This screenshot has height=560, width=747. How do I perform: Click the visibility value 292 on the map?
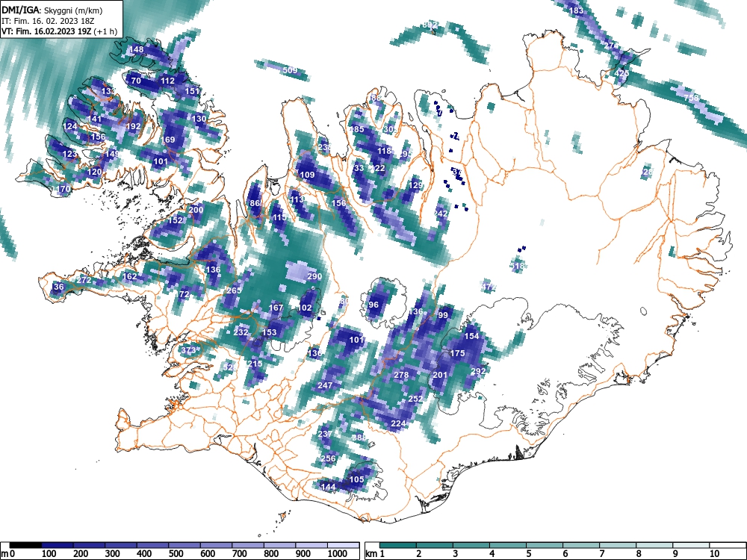click(x=478, y=371)
